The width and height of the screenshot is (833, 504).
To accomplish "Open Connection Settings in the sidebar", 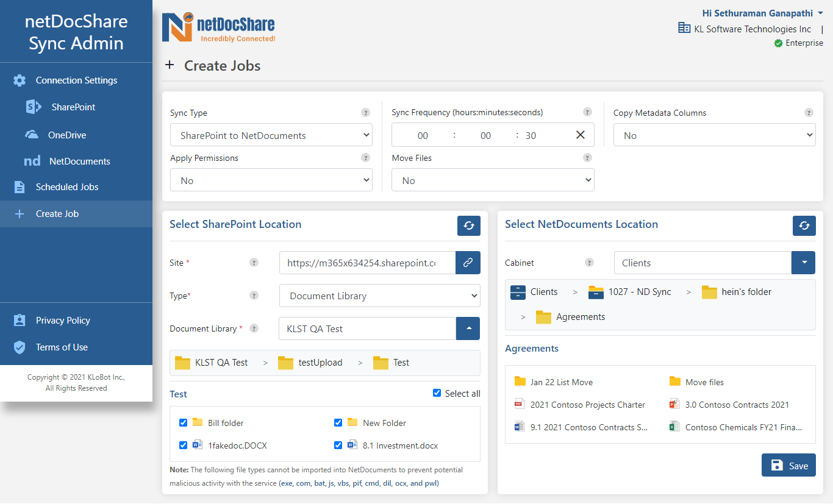I will [x=76, y=80].
